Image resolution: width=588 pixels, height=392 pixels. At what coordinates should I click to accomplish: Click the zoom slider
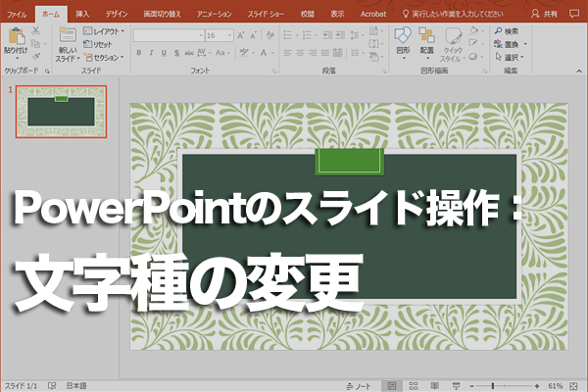(505, 386)
